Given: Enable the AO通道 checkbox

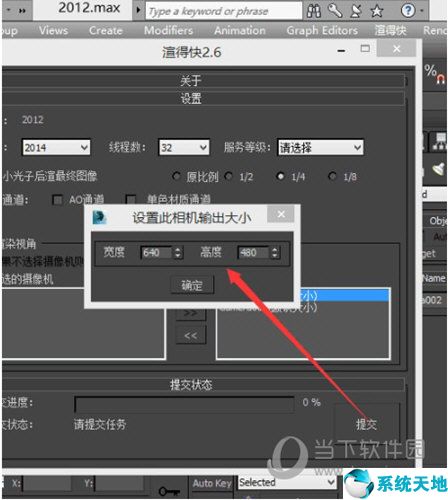Looking at the screenshot, I should [58, 200].
